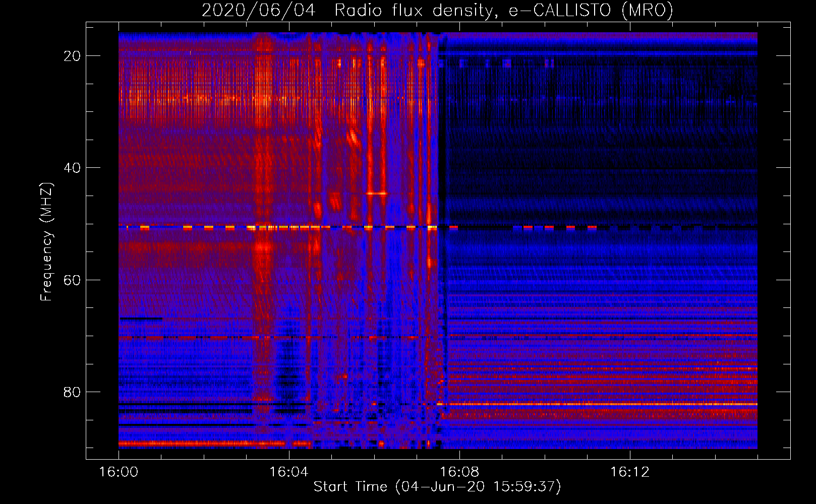Click the 16:00 time tick label
This screenshot has height=504, width=816.
coord(119,472)
